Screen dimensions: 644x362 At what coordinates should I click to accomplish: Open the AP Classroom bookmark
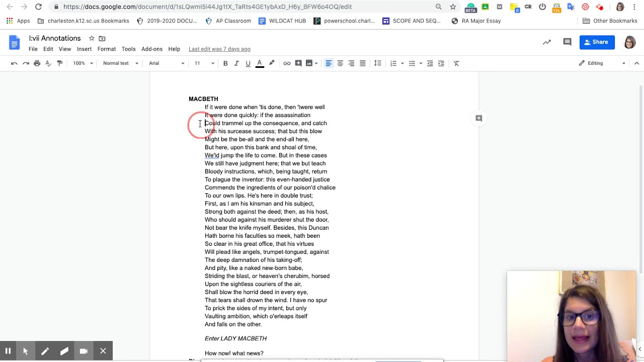tap(228, 21)
